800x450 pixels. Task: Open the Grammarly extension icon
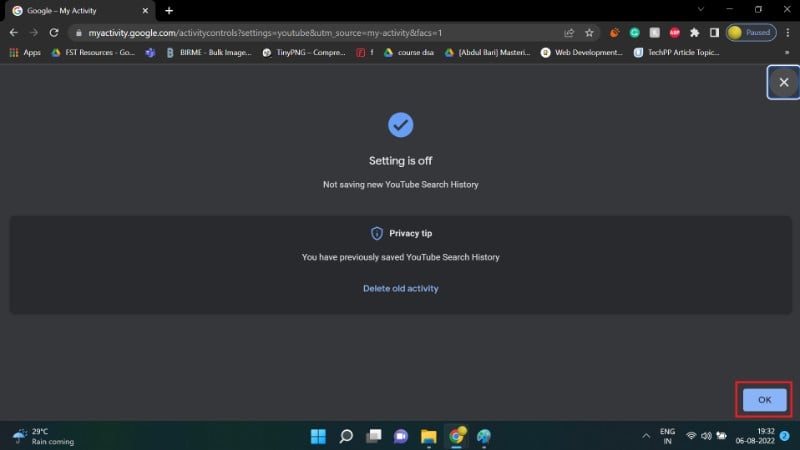[x=634, y=33]
